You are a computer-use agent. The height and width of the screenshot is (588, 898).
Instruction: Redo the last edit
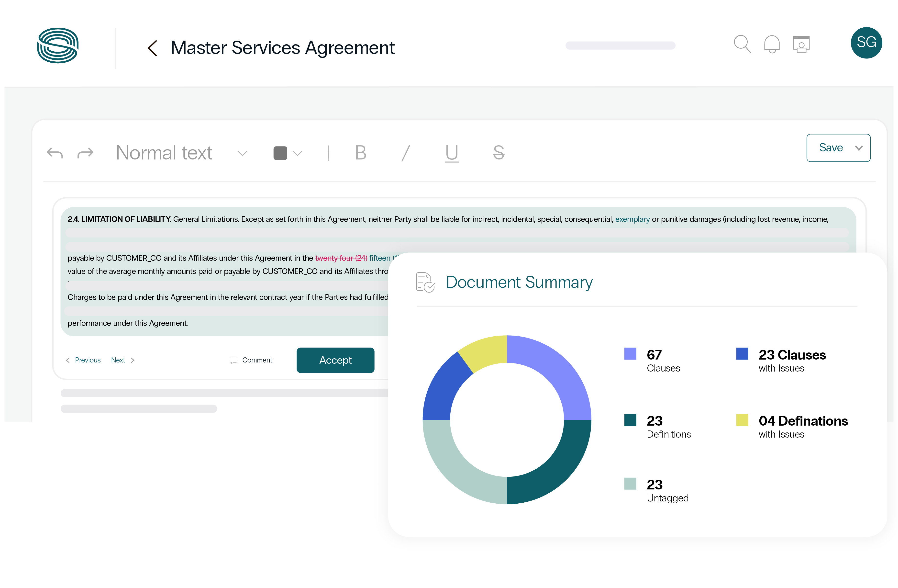point(85,152)
